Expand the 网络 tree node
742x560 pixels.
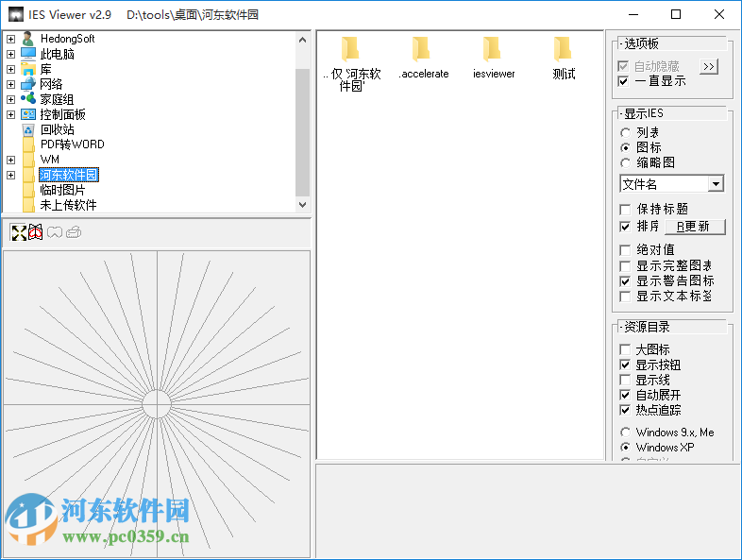tap(11, 84)
